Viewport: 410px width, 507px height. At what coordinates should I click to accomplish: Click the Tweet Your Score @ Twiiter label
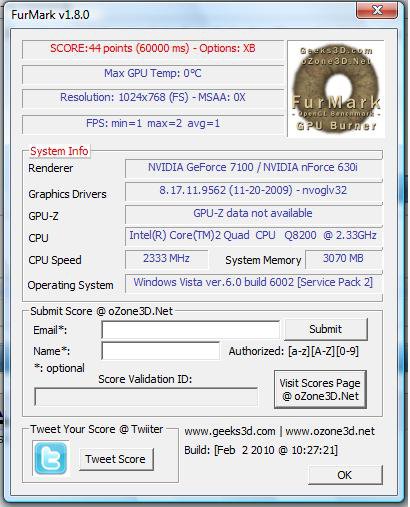click(x=97, y=429)
